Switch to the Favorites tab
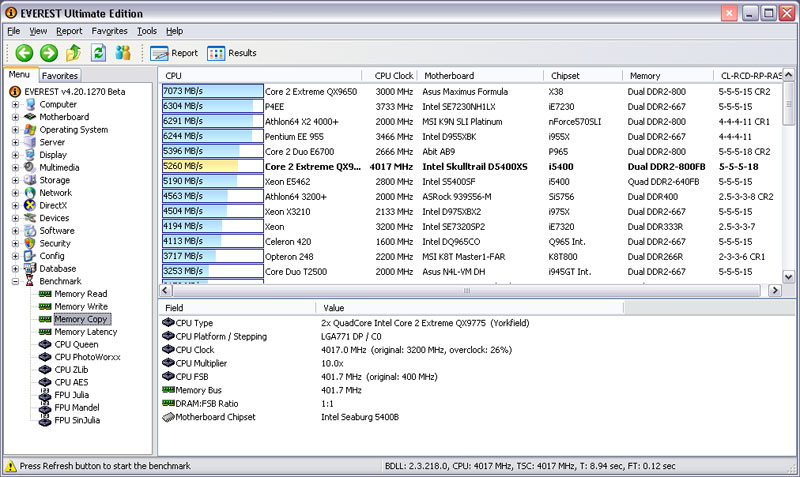Image resolution: width=800 pixels, height=477 pixels. tap(60, 76)
